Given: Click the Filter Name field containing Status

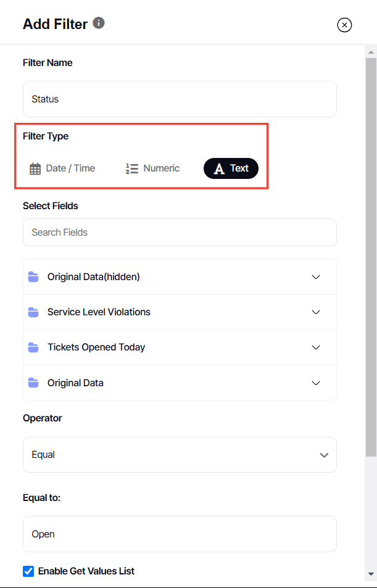Looking at the screenshot, I should (x=180, y=99).
